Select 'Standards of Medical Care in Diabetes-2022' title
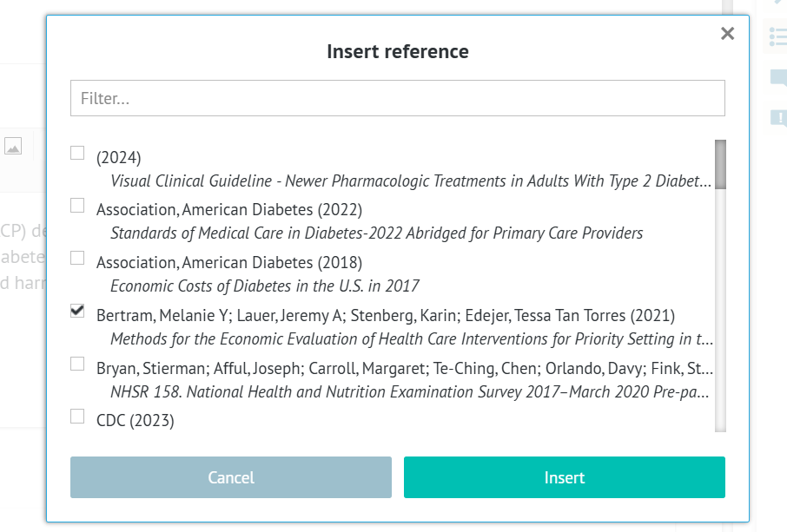Screen dimensions: 787x532 (x=376, y=233)
